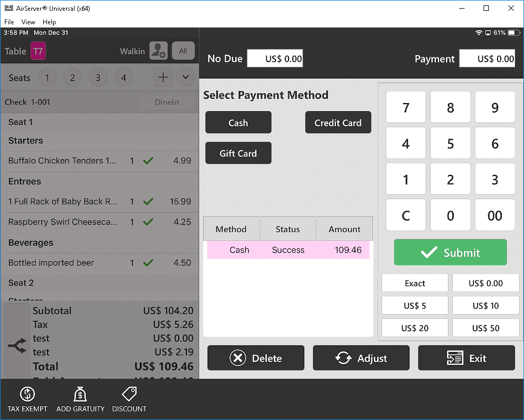The image size is (524, 420).
Task: Submit the payment with green button
Action: (x=450, y=252)
